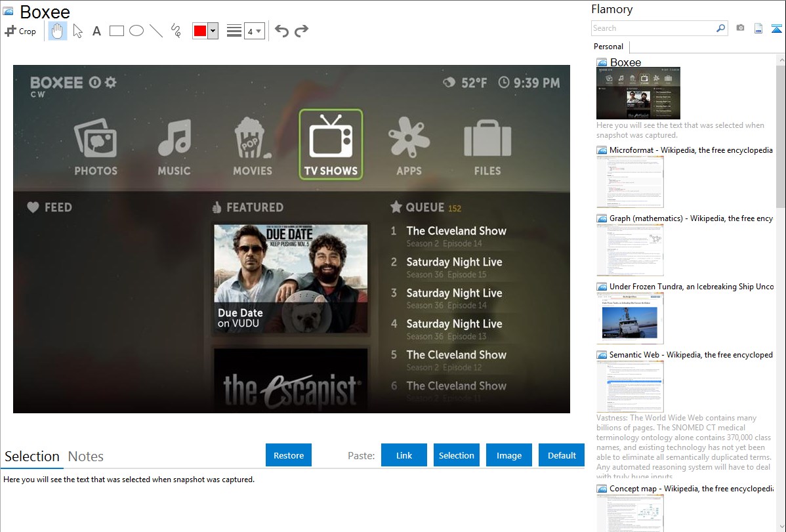Image resolution: width=786 pixels, height=532 pixels.
Task: Click the Boxee title in the sidebar list
Action: 626,62
